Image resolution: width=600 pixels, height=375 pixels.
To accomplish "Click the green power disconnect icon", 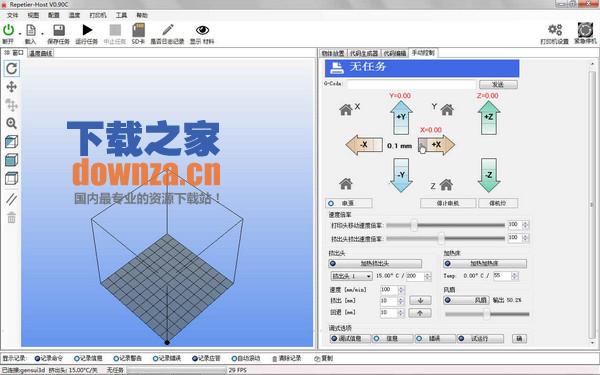I will pyautogui.click(x=8, y=30).
